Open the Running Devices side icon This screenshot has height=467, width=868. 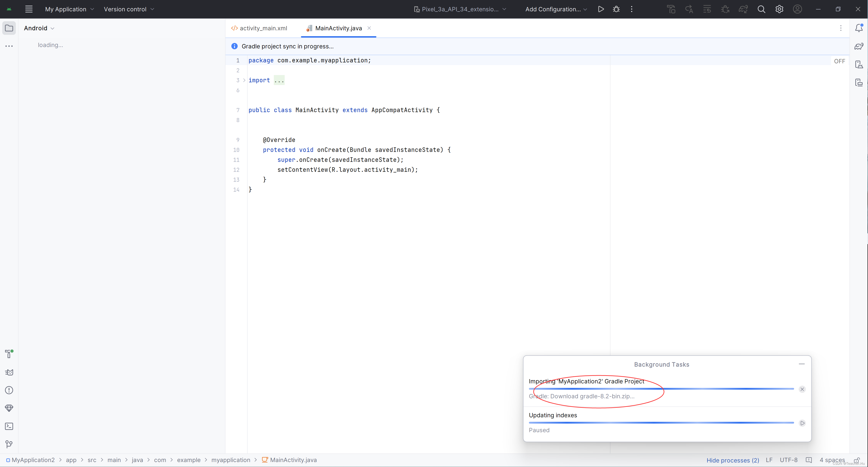[859, 83]
